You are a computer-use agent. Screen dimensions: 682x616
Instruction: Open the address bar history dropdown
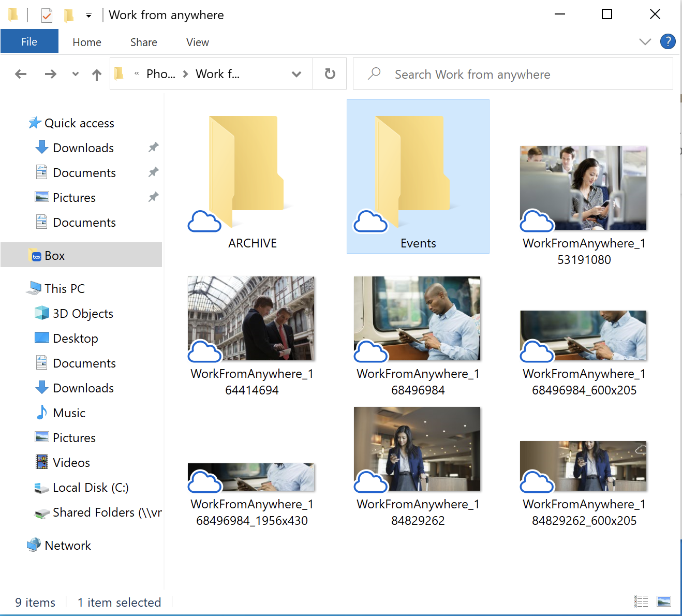[296, 74]
